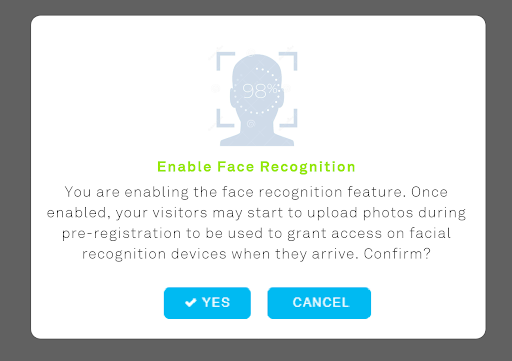Dismiss the dialog with CANCEL
This screenshot has height=361, width=512.
click(319, 303)
